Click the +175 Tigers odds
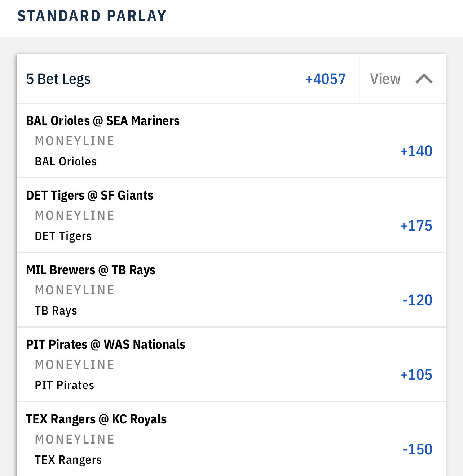Screen dimensions: 463x476 point(416,226)
